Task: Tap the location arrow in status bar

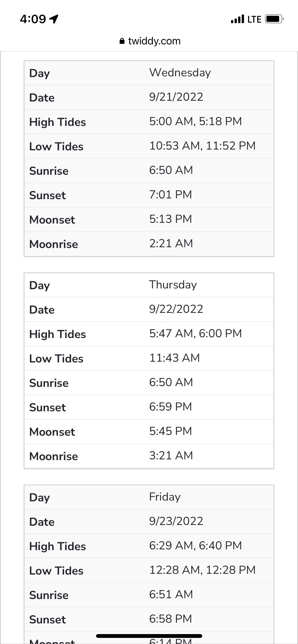Action: pos(54,19)
